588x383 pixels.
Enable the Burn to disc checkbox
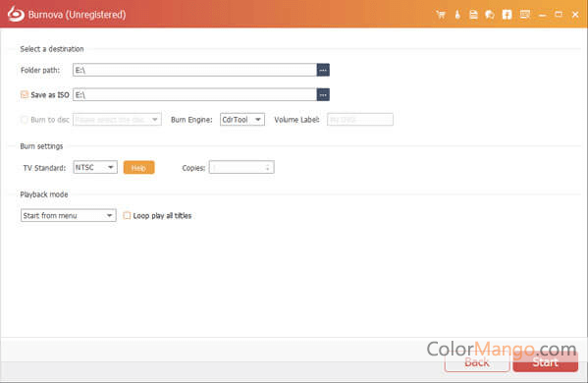pyautogui.click(x=25, y=120)
